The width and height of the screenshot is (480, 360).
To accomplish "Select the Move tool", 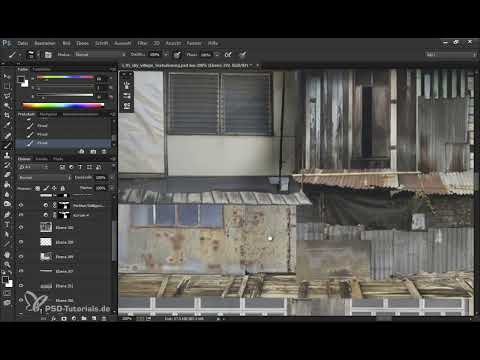I will pyautogui.click(x=7, y=77).
